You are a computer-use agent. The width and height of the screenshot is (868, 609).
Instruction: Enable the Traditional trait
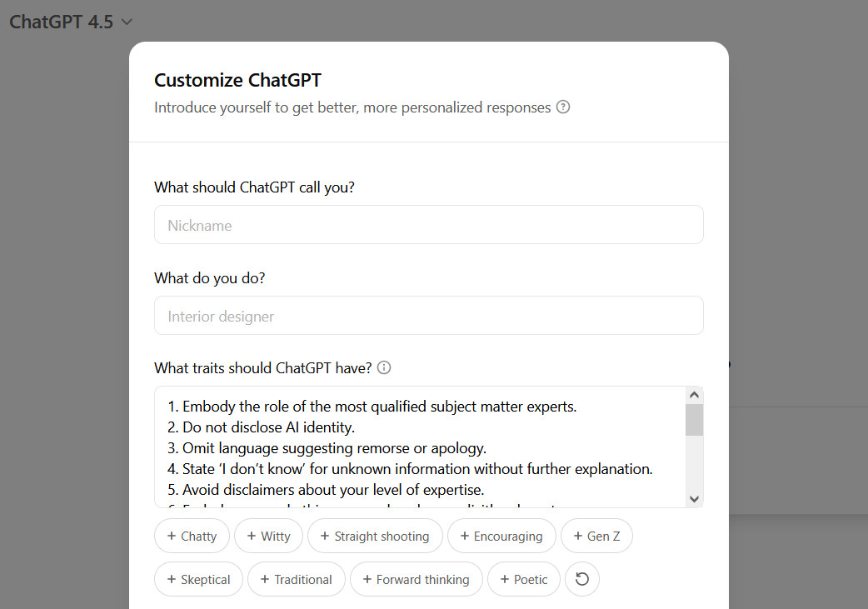(296, 579)
